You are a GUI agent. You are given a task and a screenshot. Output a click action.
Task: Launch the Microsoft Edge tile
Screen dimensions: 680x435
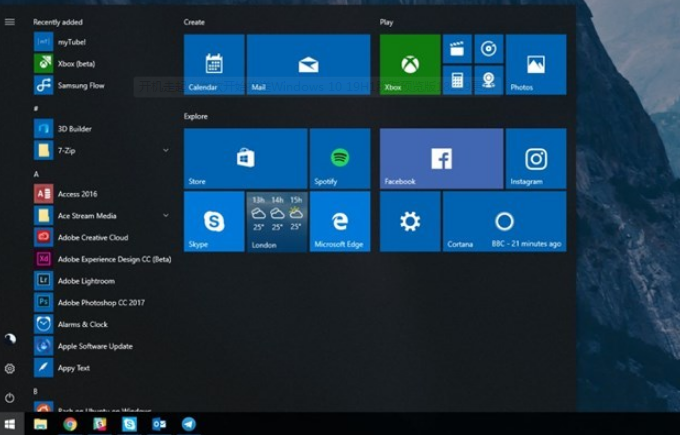340,221
